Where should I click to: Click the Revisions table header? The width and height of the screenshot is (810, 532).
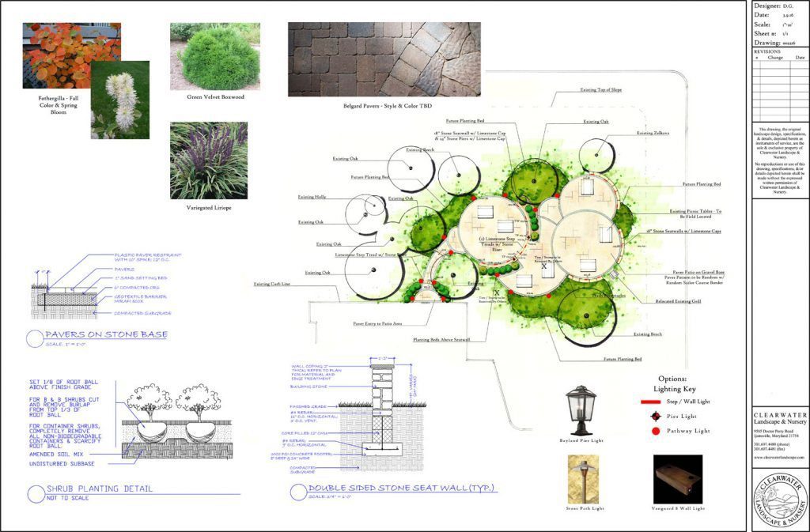tap(767, 51)
